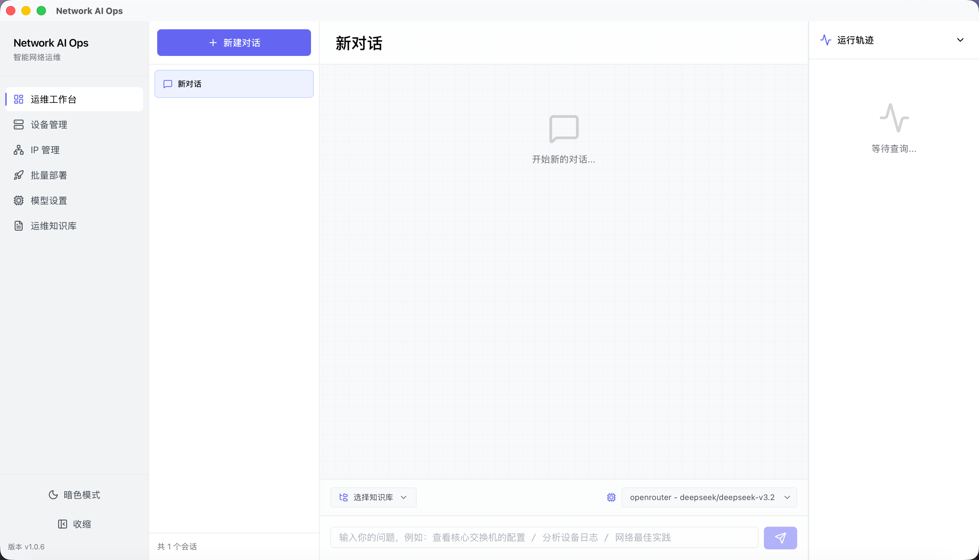
Task: Click the IP 管理 network icon
Action: click(18, 150)
